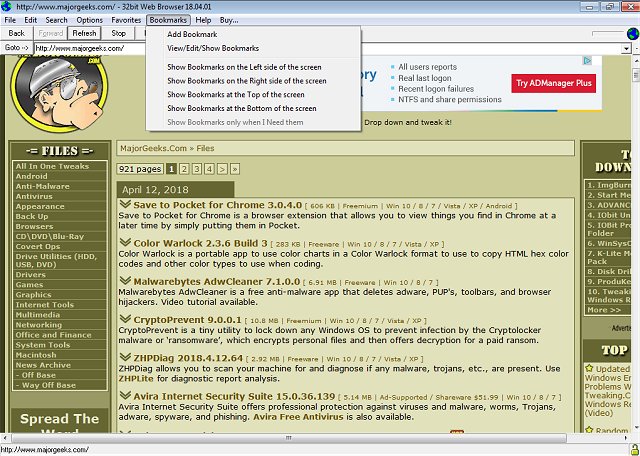Click the AdChoices icon on banner
Screen dimensions: 640x456
pyautogui.click(x=587, y=61)
